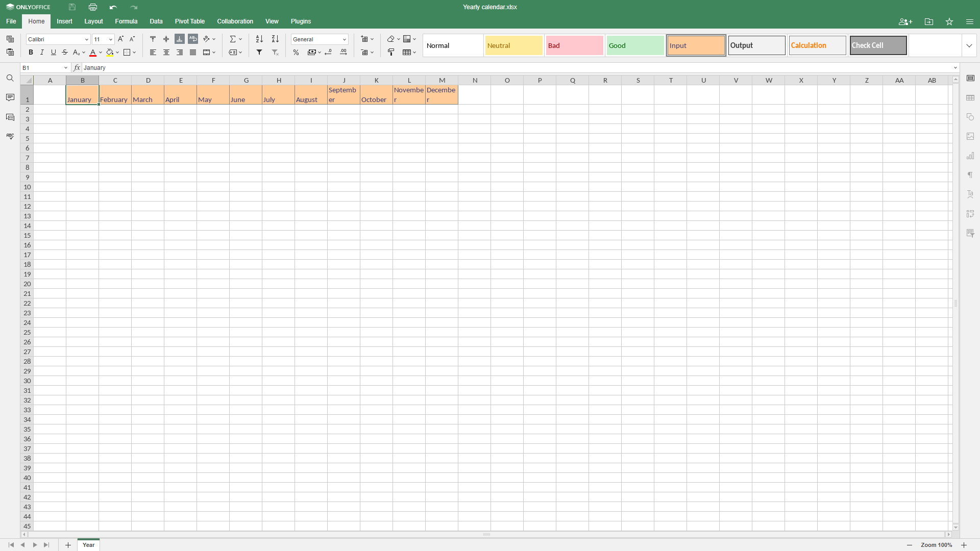
Task: Open the Pivot Table tab
Action: (x=189, y=21)
